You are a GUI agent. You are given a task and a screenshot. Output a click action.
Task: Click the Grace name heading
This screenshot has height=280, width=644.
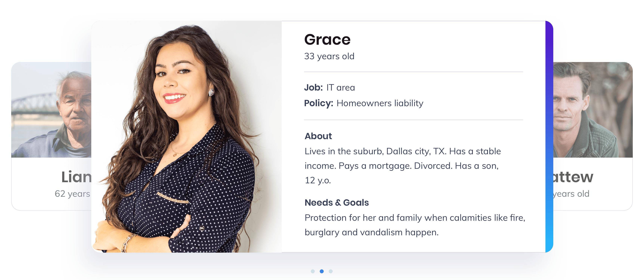[x=327, y=40]
